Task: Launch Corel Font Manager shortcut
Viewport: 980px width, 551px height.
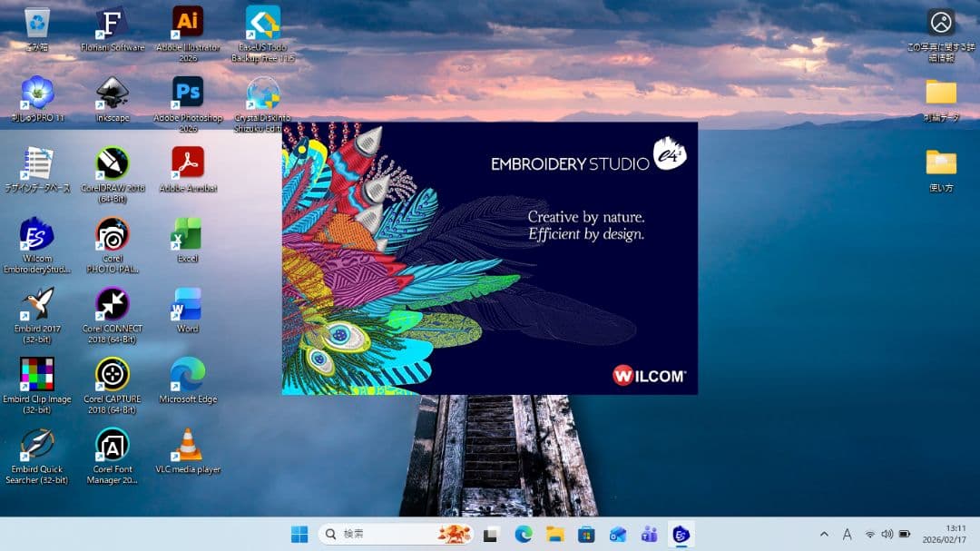Action: click(x=113, y=457)
